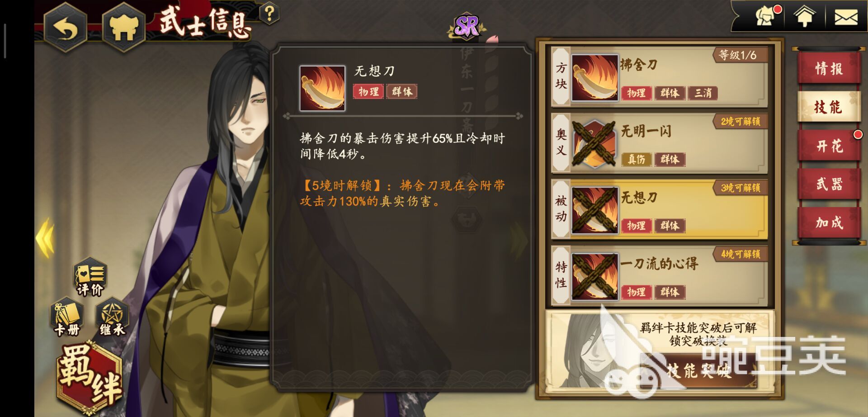Screen dimensions: 868x417
Task: Switch to the 情报 tab
Action: coord(829,68)
